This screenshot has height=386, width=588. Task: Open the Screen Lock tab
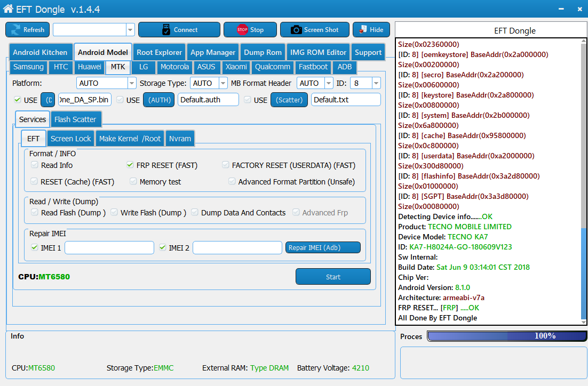(x=70, y=138)
